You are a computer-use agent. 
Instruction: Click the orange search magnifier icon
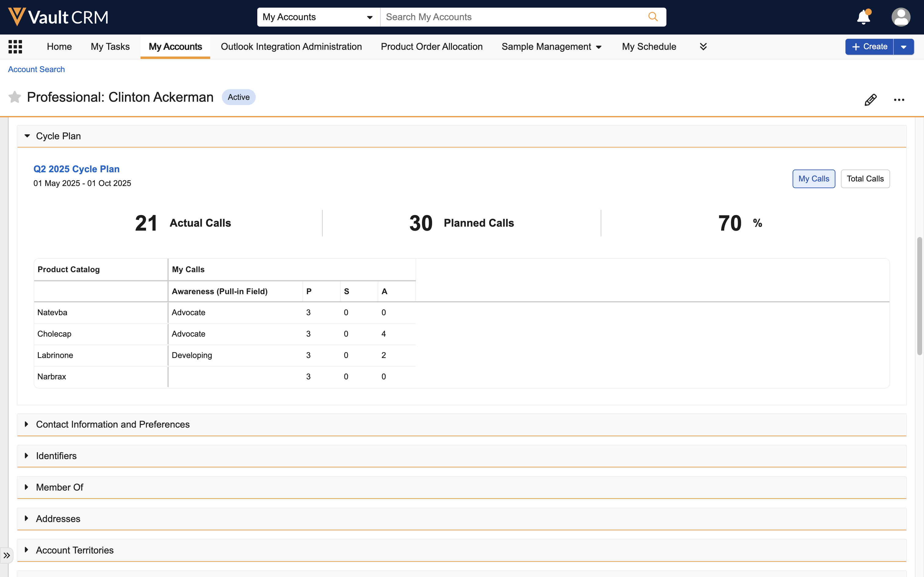(653, 17)
